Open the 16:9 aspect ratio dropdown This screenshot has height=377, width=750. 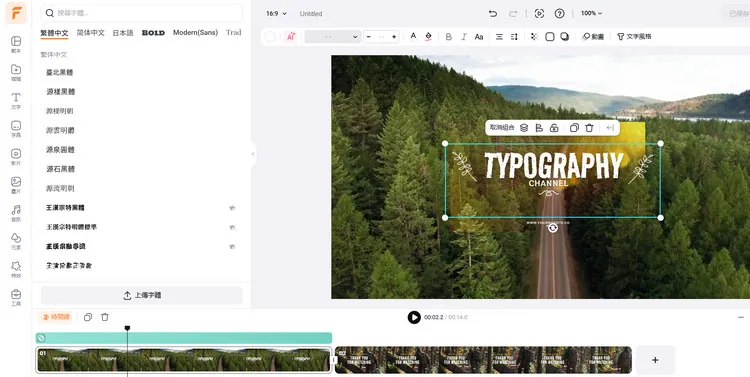tap(276, 13)
